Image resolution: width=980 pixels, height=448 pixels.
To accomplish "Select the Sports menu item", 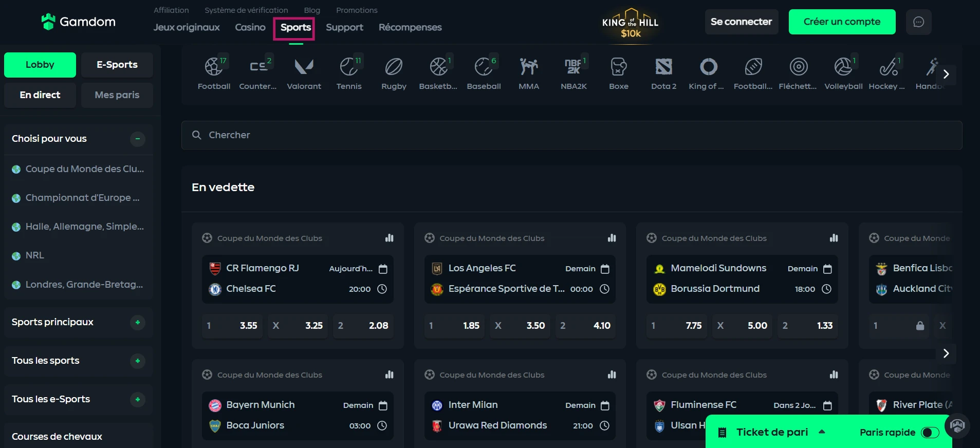I will [295, 27].
